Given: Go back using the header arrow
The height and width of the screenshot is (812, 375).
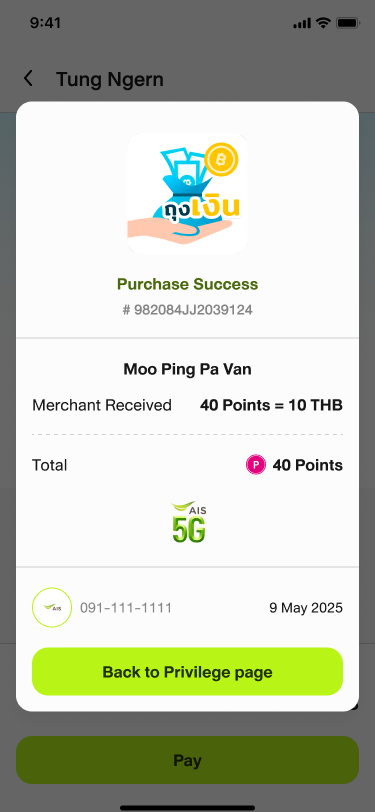Looking at the screenshot, I should pyautogui.click(x=28, y=79).
